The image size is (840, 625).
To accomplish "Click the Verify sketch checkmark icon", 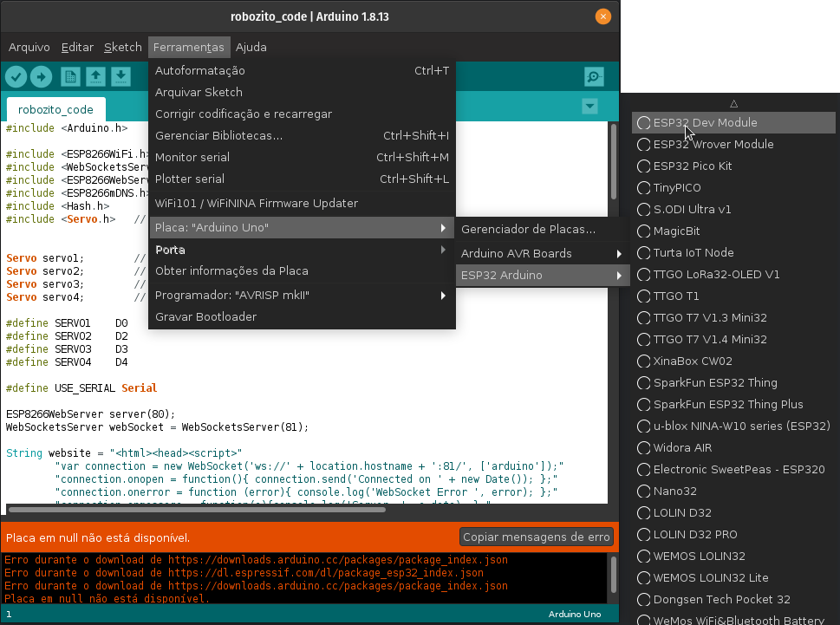I will coord(16,77).
